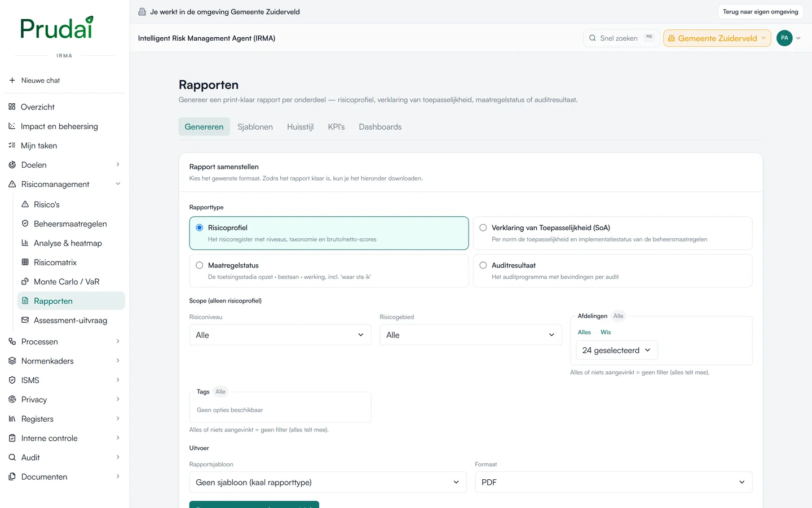Click the Monte Carlo / VaR icon
Screen dimensions: 812x508
coord(25,281)
